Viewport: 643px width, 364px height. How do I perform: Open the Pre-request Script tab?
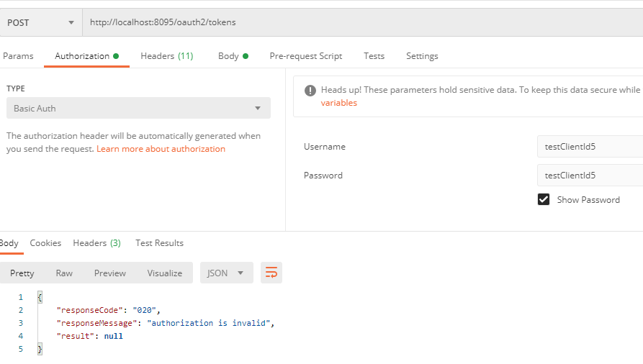(305, 56)
